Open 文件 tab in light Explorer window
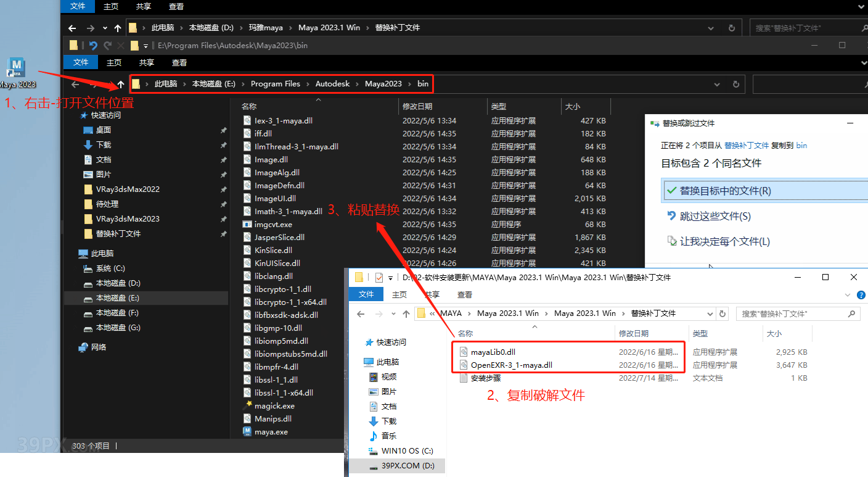 pos(366,294)
